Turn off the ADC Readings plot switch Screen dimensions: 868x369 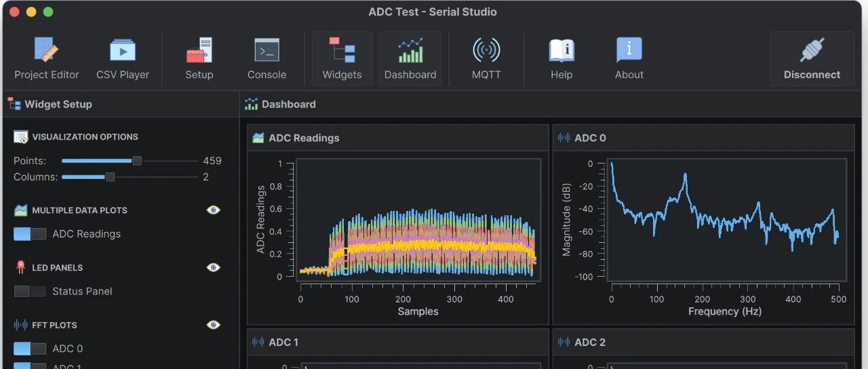[30, 233]
